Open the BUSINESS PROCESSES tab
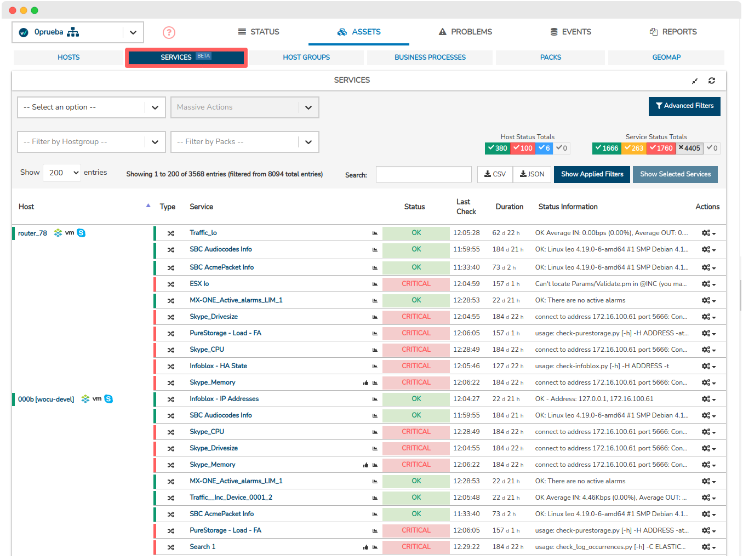The width and height of the screenshot is (743, 560). [x=430, y=58]
